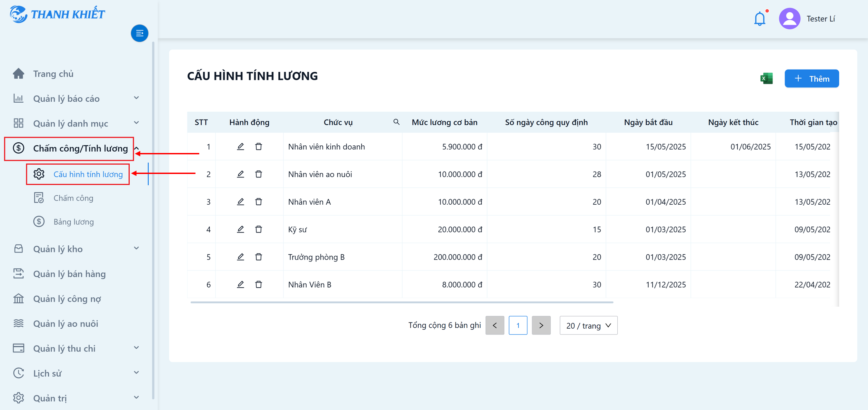
Task: Delete the Kỹ sư row
Action: 258,229
